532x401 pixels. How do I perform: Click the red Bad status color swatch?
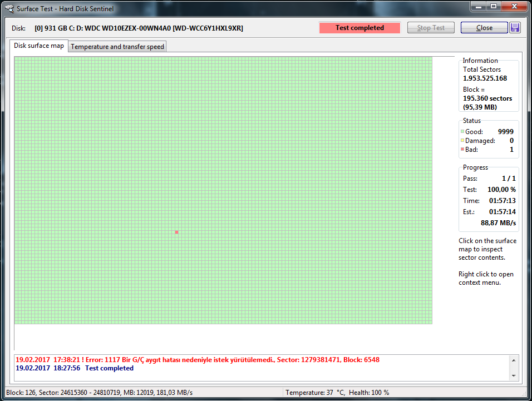coord(462,149)
